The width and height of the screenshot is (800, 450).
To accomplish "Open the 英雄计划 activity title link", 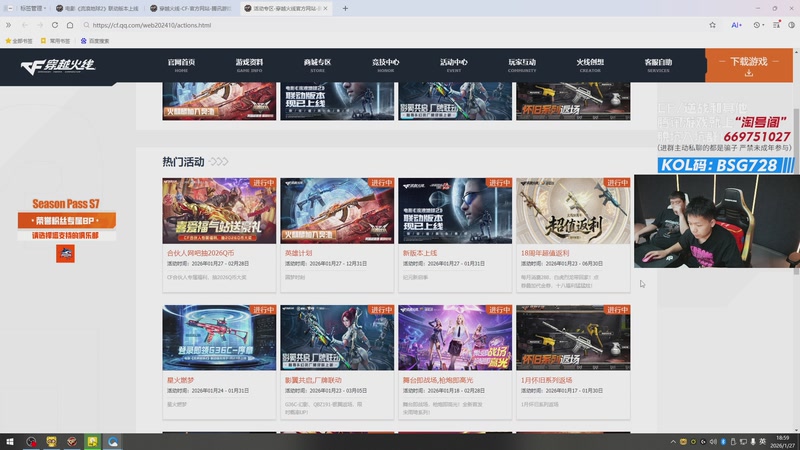I will (298, 253).
